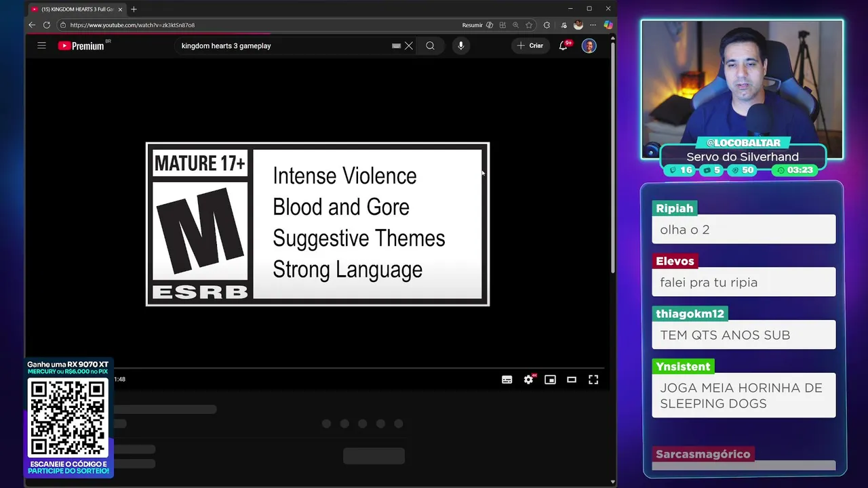Click the scrollbar down arrow of the page

pos(613,482)
